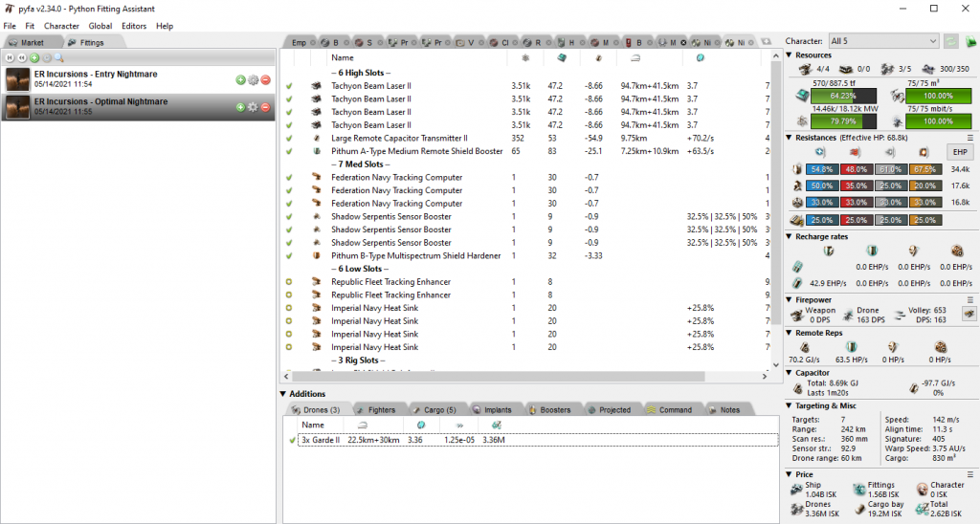
Task: Click Resistances panel options menu icon
Action: click(x=970, y=138)
